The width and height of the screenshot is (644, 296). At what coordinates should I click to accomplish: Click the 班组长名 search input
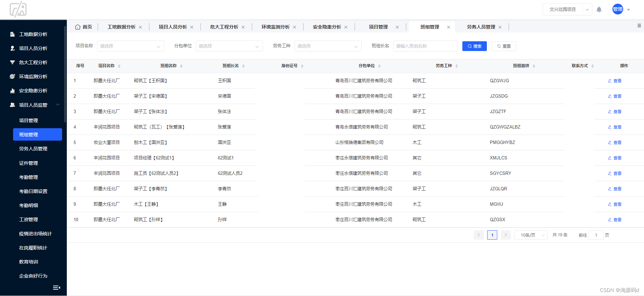425,46
